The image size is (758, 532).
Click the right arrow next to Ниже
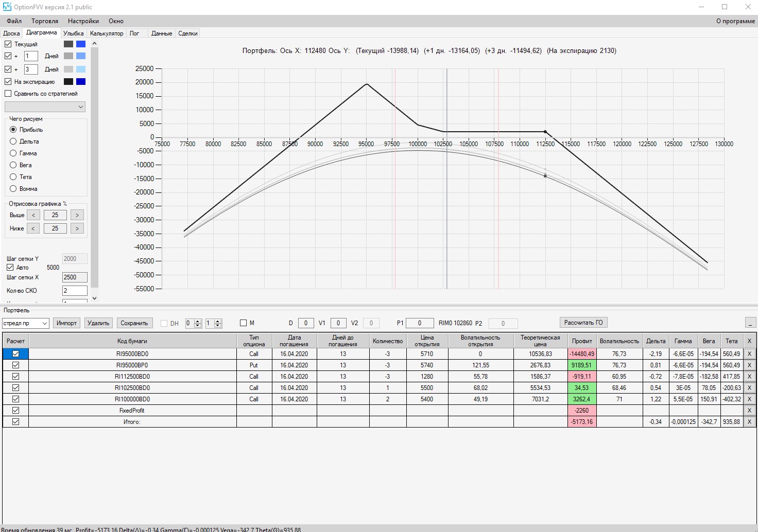pyautogui.click(x=77, y=228)
